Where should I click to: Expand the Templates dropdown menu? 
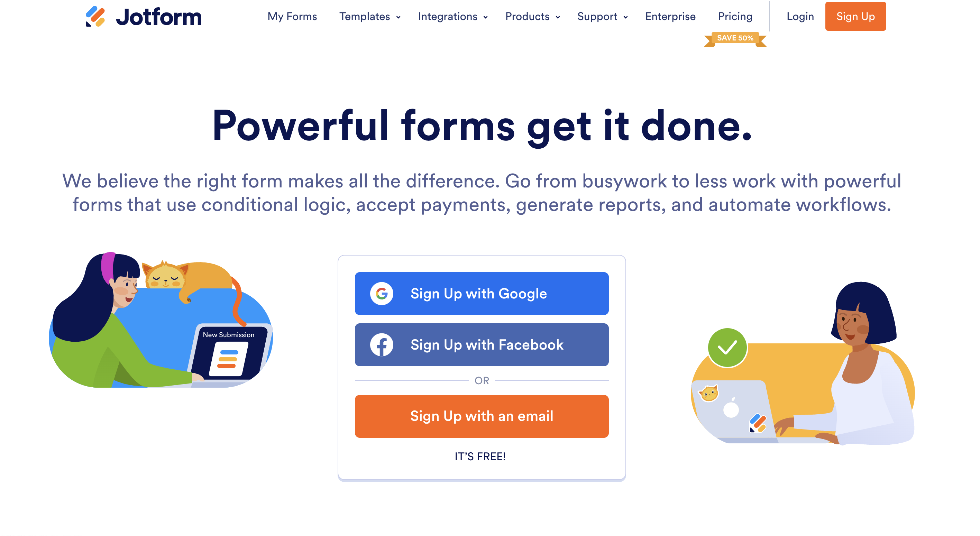[x=368, y=17]
